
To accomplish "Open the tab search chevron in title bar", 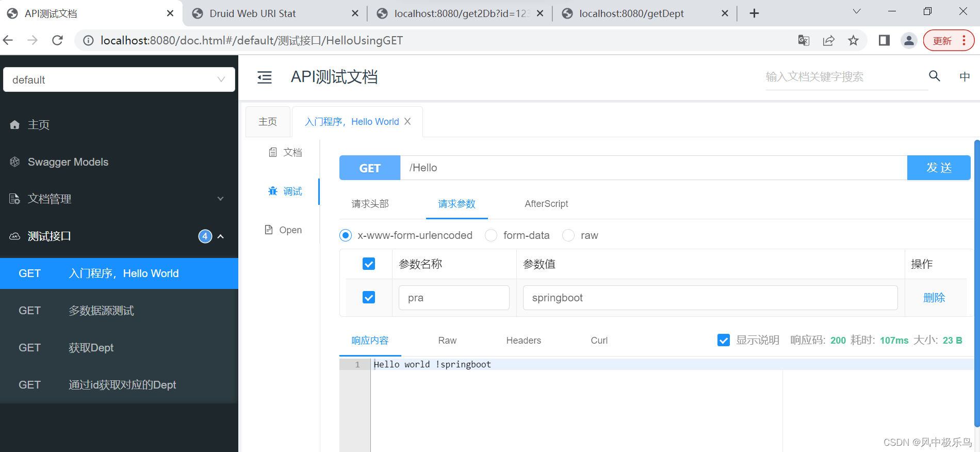I will pos(857,11).
